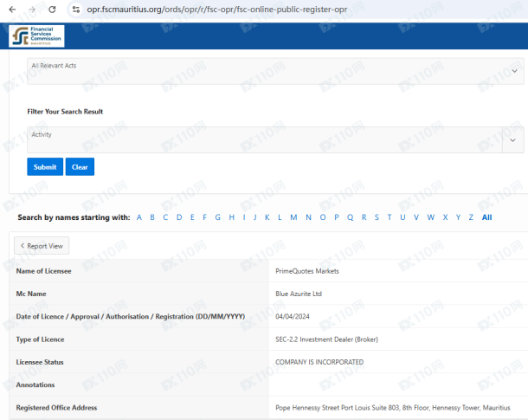The height and width of the screenshot is (420, 528).
Task: Filter names starting with V
Action: tap(416, 217)
